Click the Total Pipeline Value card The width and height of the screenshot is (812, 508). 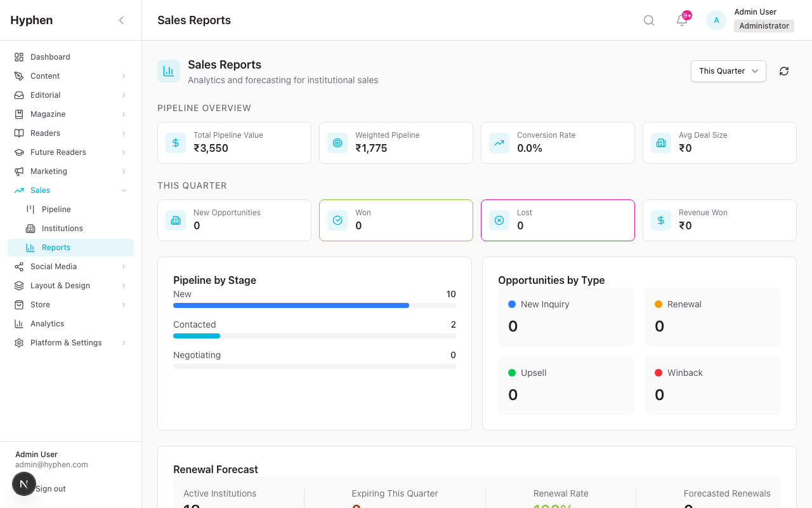pos(234,142)
